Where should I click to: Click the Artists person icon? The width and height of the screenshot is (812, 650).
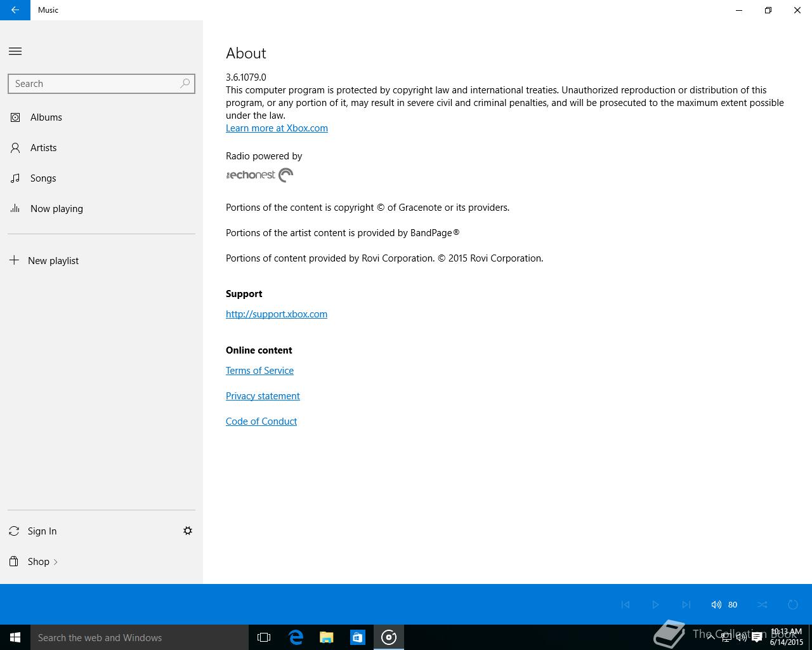tap(15, 148)
